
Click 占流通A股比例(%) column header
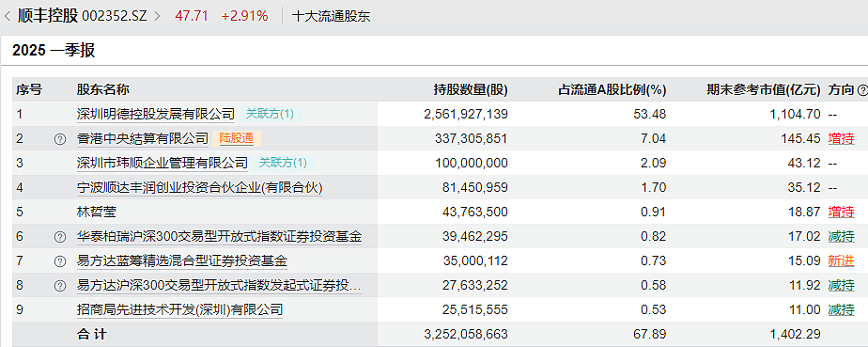click(x=612, y=89)
